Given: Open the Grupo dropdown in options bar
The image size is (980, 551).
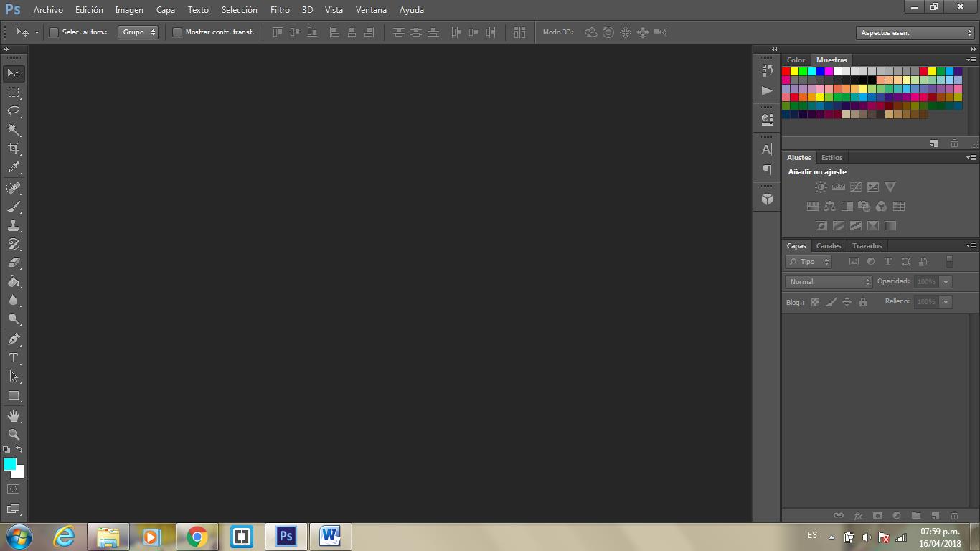Looking at the screenshot, I should pos(138,32).
